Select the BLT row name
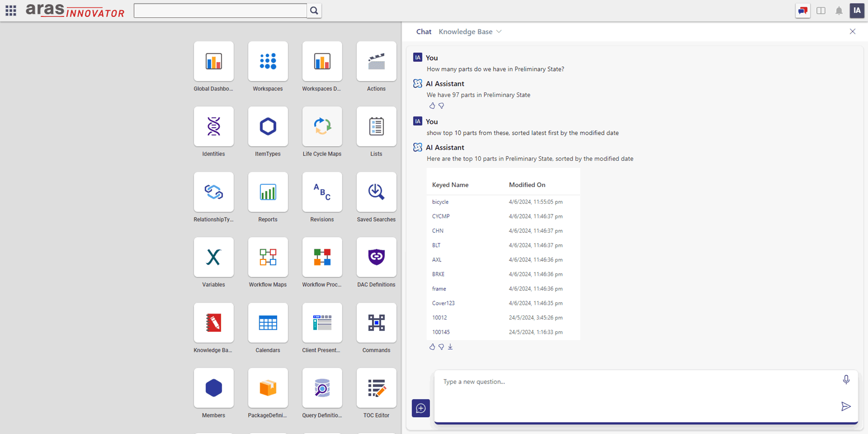Screen dimensions: 868x434 (436, 246)
